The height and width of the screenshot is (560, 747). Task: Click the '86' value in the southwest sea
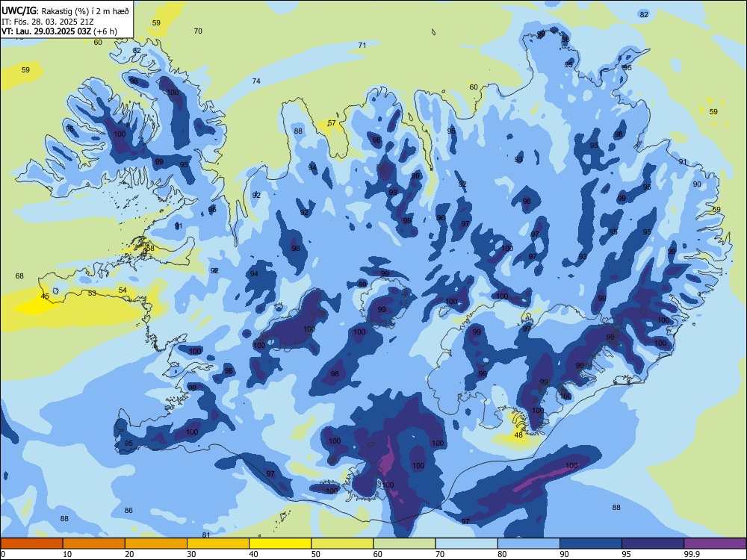tap(128, 510)
